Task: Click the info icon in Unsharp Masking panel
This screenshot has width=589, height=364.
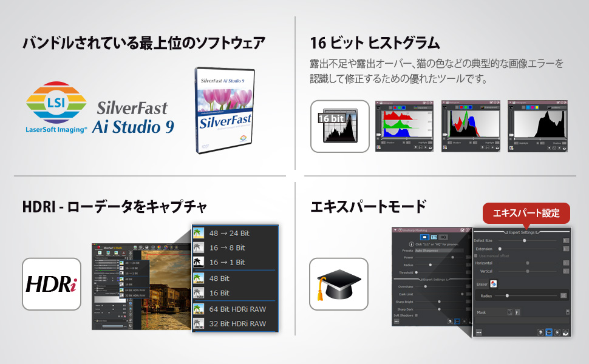Action: pyautogui.click(x=411, y=244)
